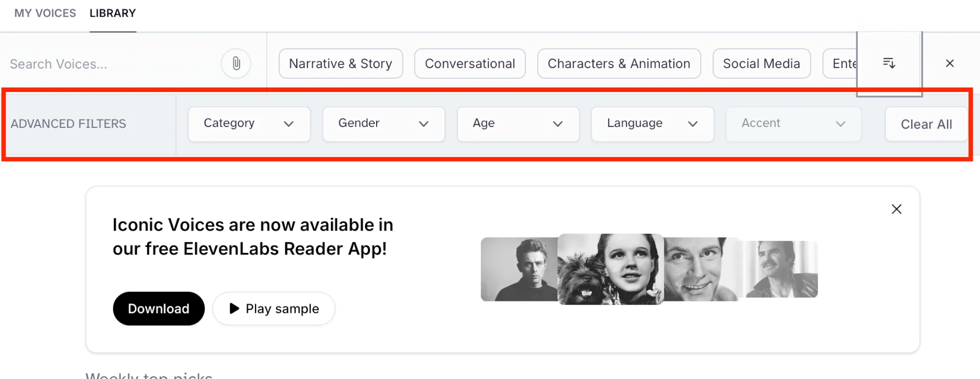Dismiss the Iconic Voices banner
This screenshot has height=379, width=980.
coord(896,209)
